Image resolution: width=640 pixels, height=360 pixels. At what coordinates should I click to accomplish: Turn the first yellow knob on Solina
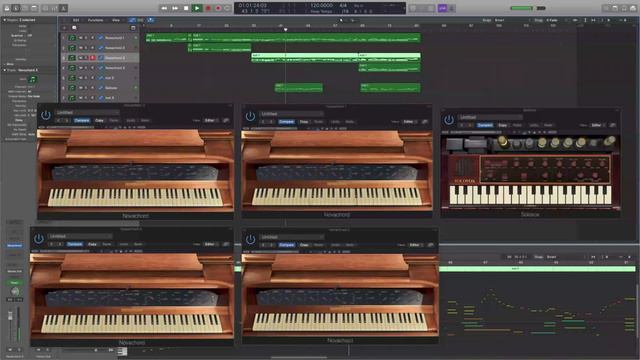[503, 142]
